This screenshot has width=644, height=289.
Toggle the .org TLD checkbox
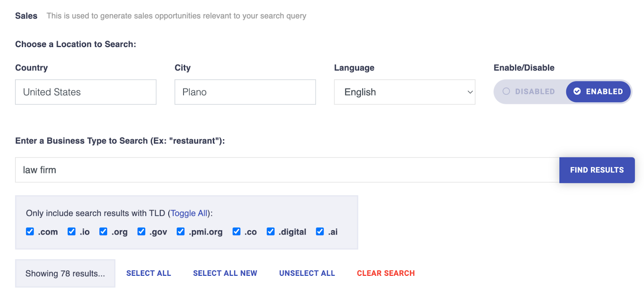coord(103,232)
